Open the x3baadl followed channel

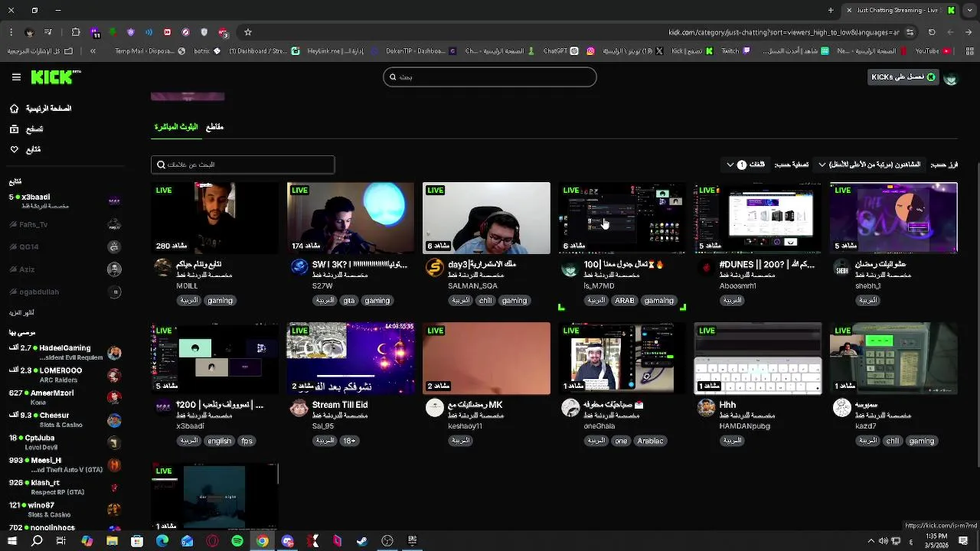tap(65, 201)
